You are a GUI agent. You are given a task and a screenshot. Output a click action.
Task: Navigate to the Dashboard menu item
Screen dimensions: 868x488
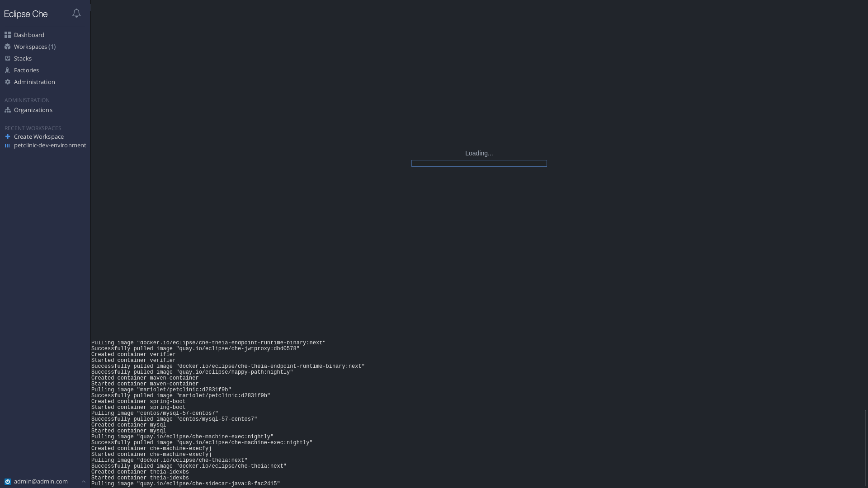(29, 34)
